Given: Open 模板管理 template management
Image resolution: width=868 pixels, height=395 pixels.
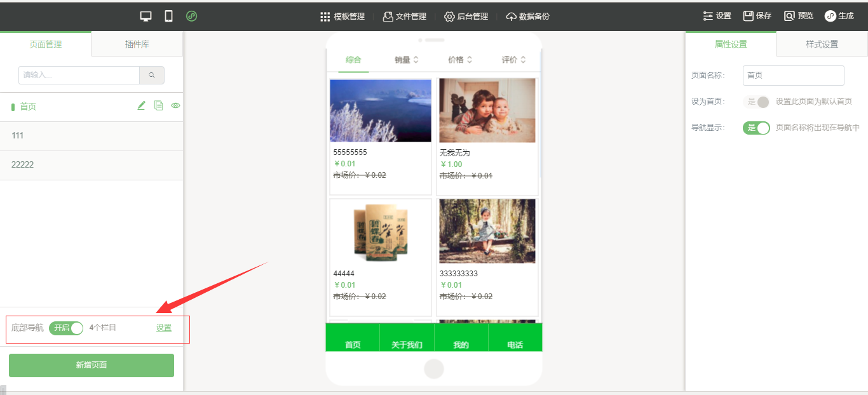Looking at the screenshot, I should tap(342, 17).
